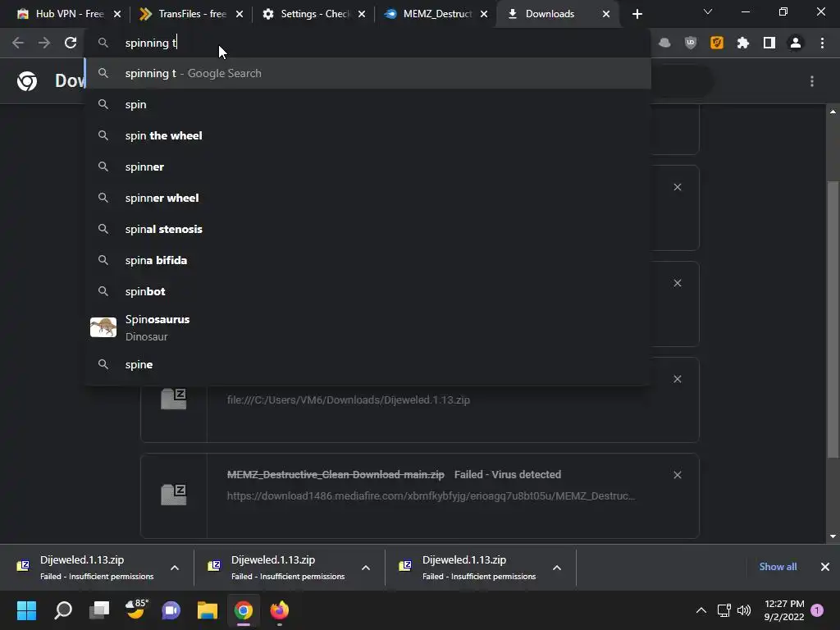Click the Chrome logo on Downloads page

pyautogui.click(x=27, y=81)
